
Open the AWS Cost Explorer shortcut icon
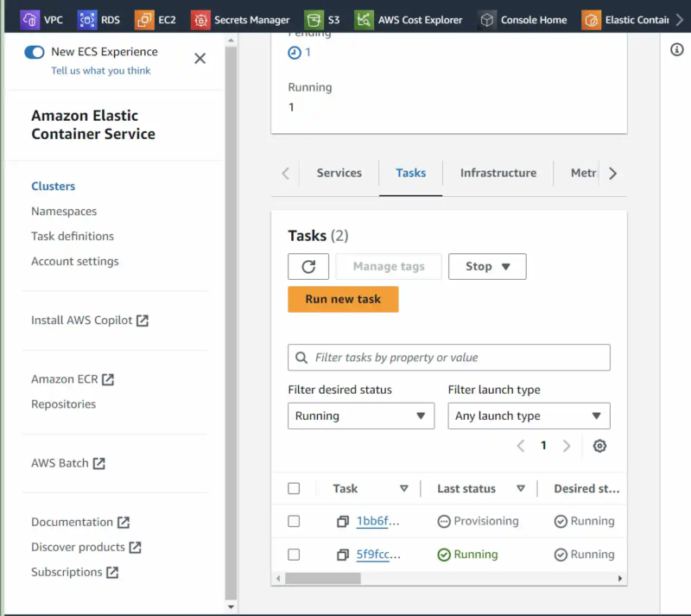(x=364, y=20)
